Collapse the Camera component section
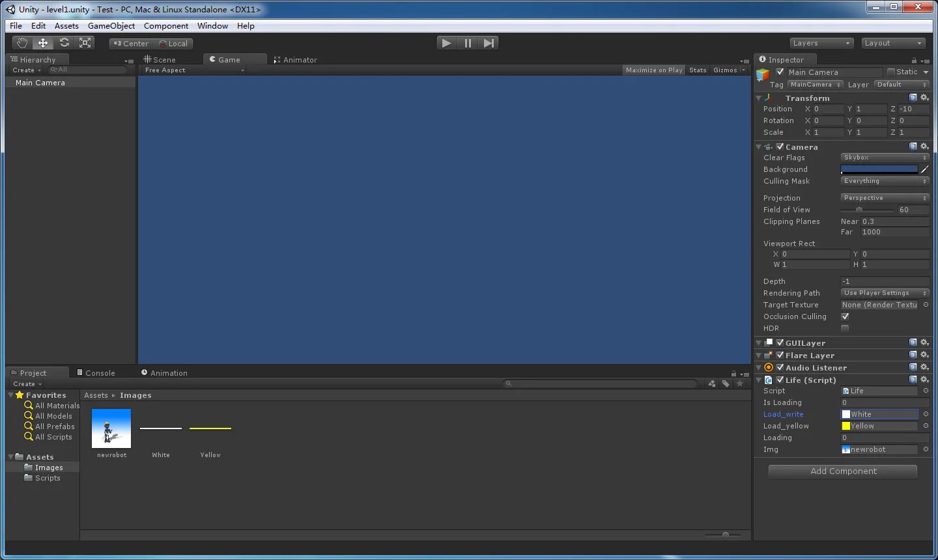Image resolution: width=938 pixels, height=560 pixels. 759,147
